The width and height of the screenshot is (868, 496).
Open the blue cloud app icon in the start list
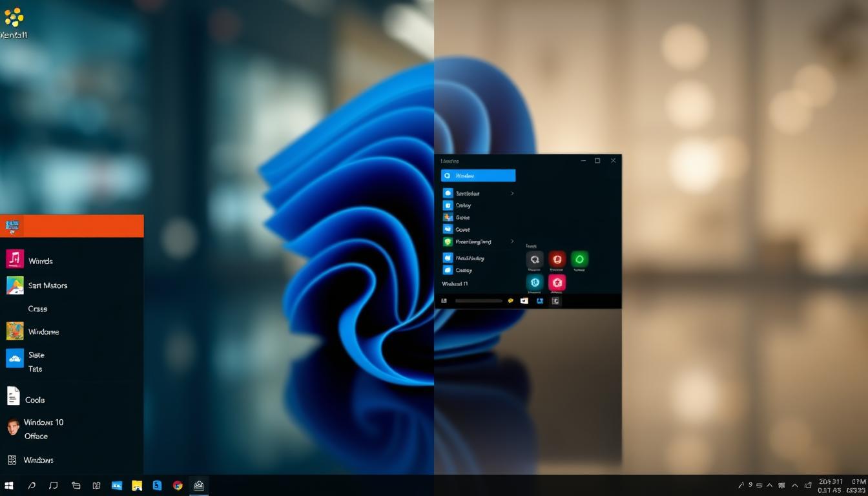coord(15,358)
